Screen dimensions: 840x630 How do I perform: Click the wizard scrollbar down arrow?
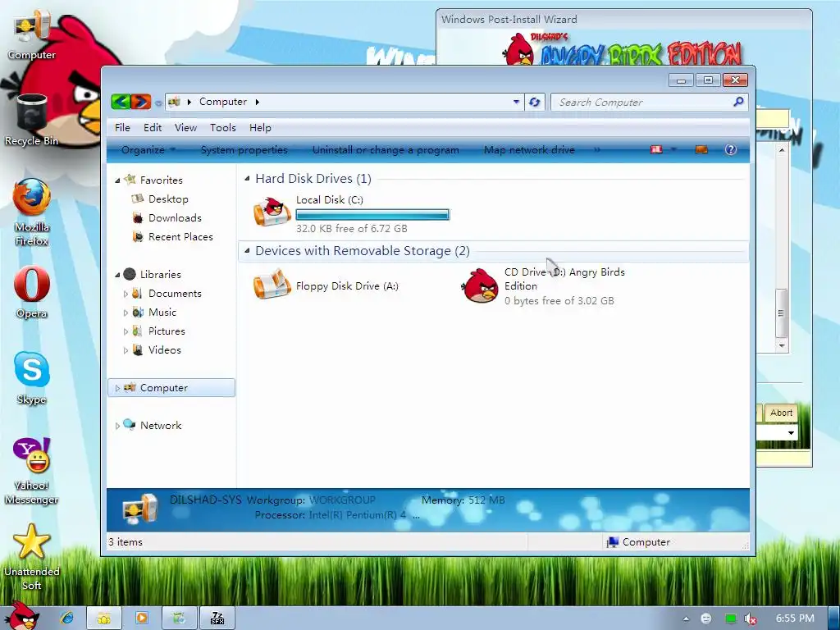click(x=781, y=346)
